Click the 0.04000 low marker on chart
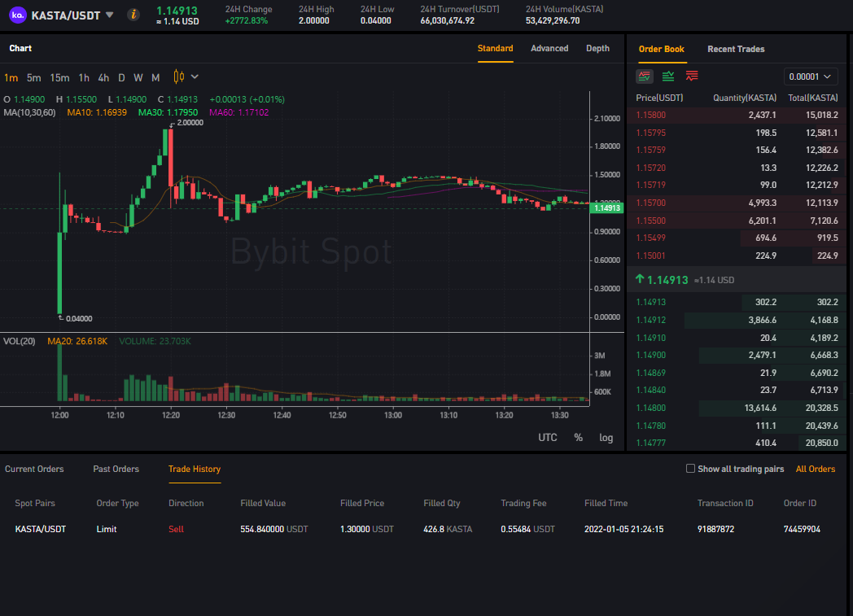Image resolution: width=853 pixels, height=616 pixels. pyautogui.click(x=79, y=319)
